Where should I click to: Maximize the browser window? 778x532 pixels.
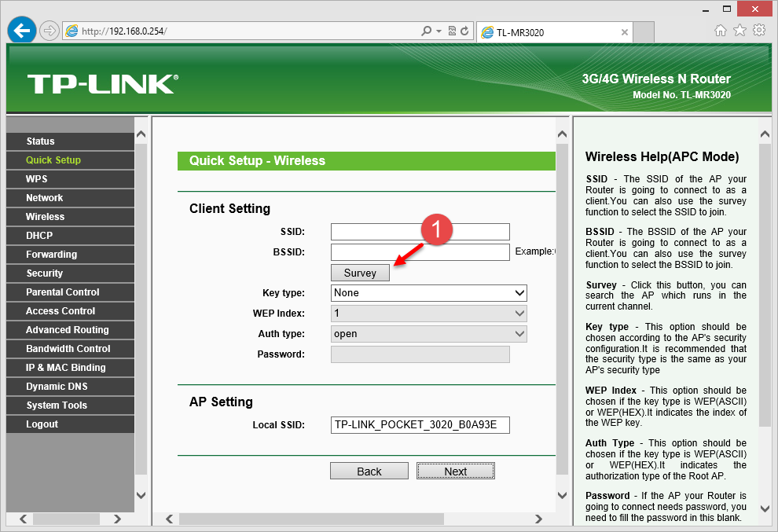coord(727,9)
